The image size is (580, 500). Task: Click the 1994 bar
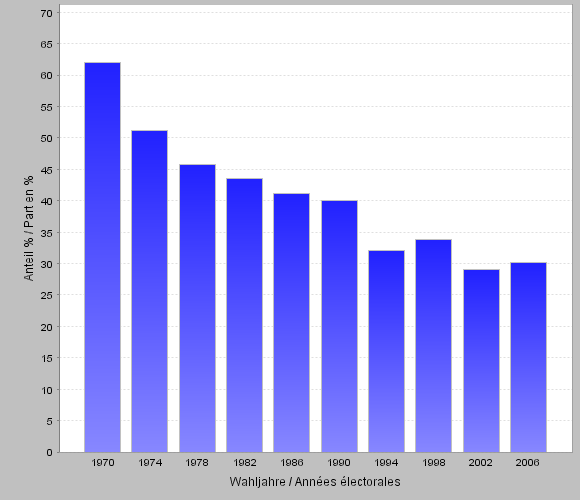click(387, 351)
